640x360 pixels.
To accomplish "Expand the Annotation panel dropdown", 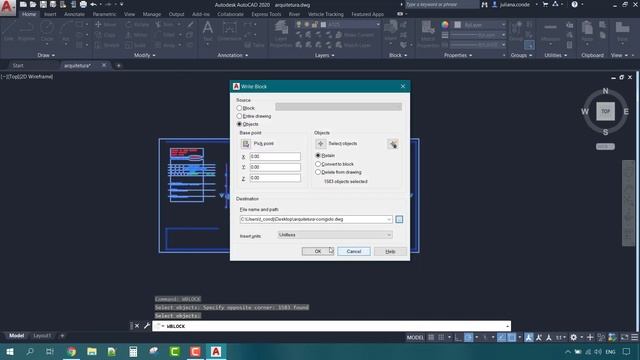I will click(233, 55).
